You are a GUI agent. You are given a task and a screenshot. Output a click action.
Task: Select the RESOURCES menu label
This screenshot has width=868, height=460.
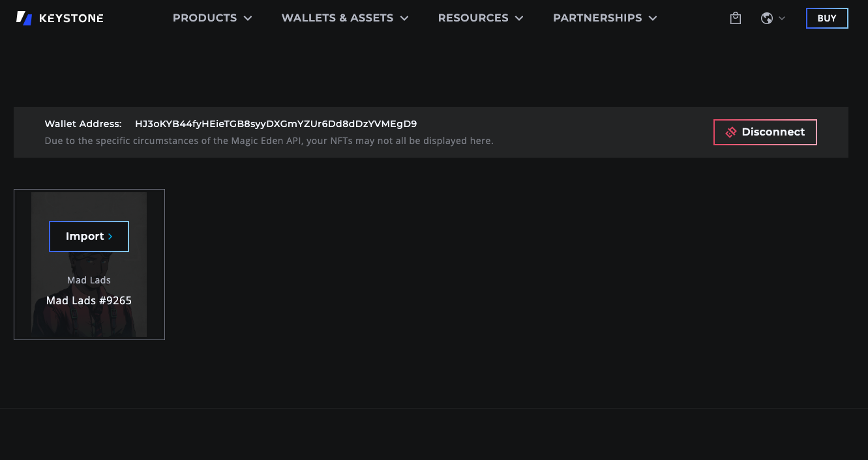(473, 18)
